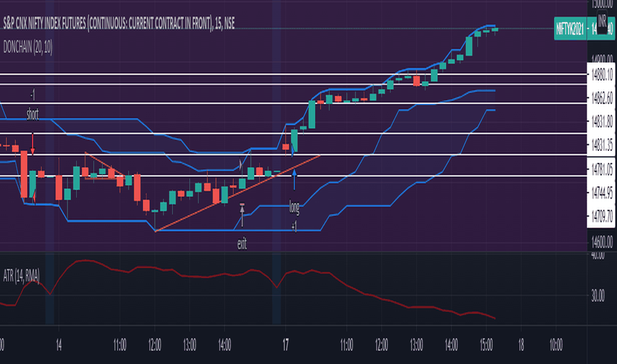Viewport: 617px width, 364px height.
Task: Click the '-1' position size label
Action: pyautogui.click(x=32, y=95)
